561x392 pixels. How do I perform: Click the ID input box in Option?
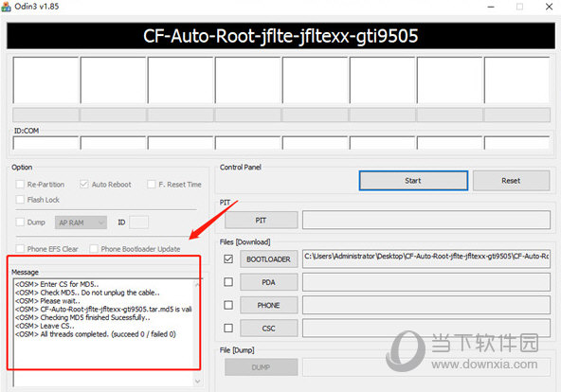(x=138, y=223)
